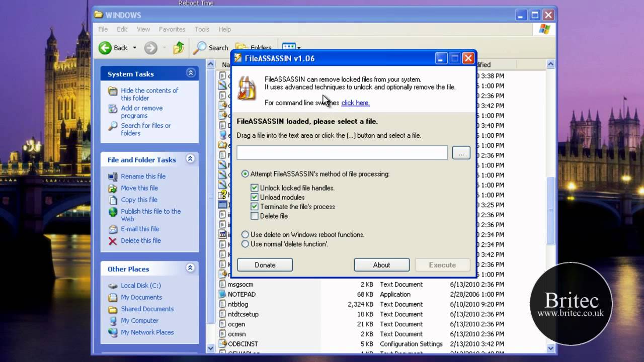Screen dimensions: 644x362
Task: Click the FileASSASSIN title bar icon
Action: click(x=238, y=58)
